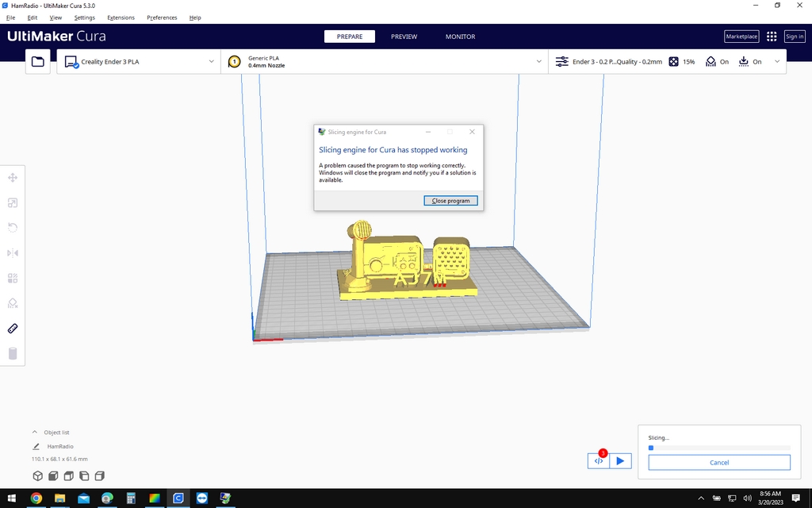Open the Extensions menu
Viewport: 812px width, 508px height.
[121, 17]
